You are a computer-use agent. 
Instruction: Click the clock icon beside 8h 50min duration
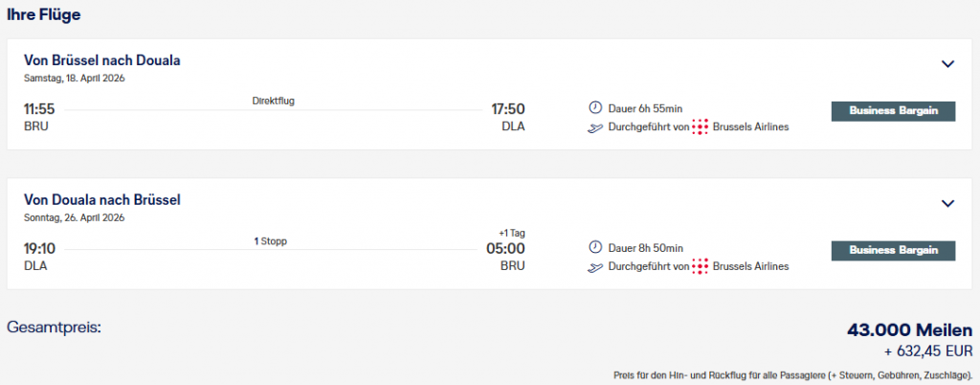click(595, 248)
